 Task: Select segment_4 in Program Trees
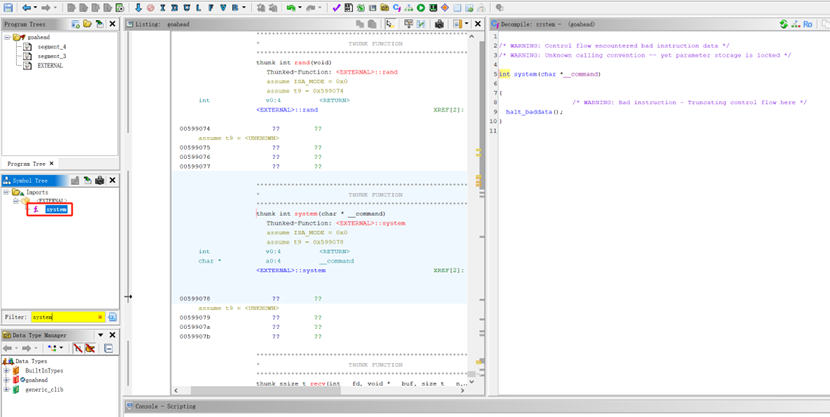[x=51, y=47]
